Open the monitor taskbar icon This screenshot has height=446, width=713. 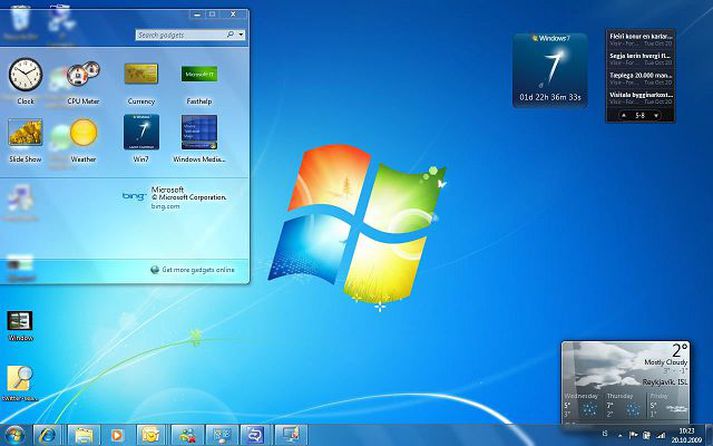(290, 435)
